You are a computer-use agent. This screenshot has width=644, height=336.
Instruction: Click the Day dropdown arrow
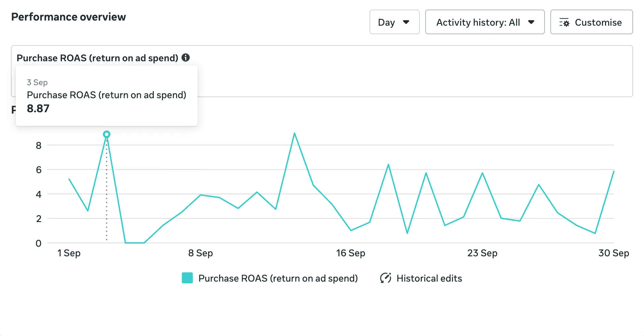click(x=406, y=22)
